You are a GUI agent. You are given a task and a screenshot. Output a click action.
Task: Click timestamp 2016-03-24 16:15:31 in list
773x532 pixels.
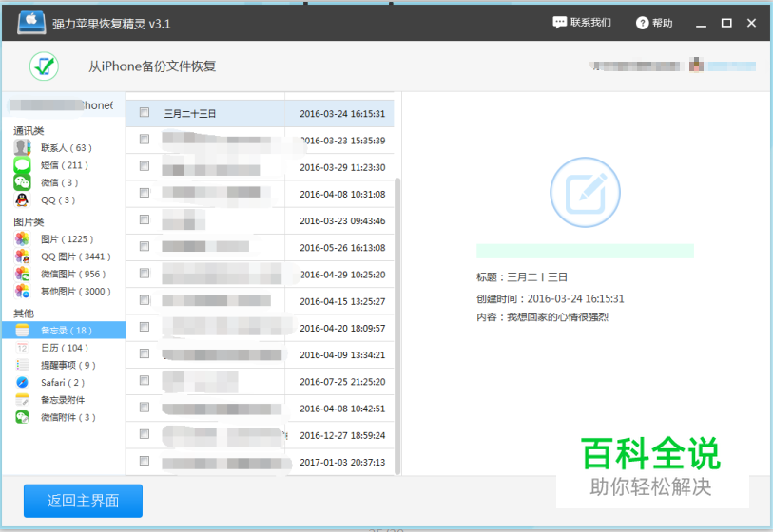pos(342,114)
